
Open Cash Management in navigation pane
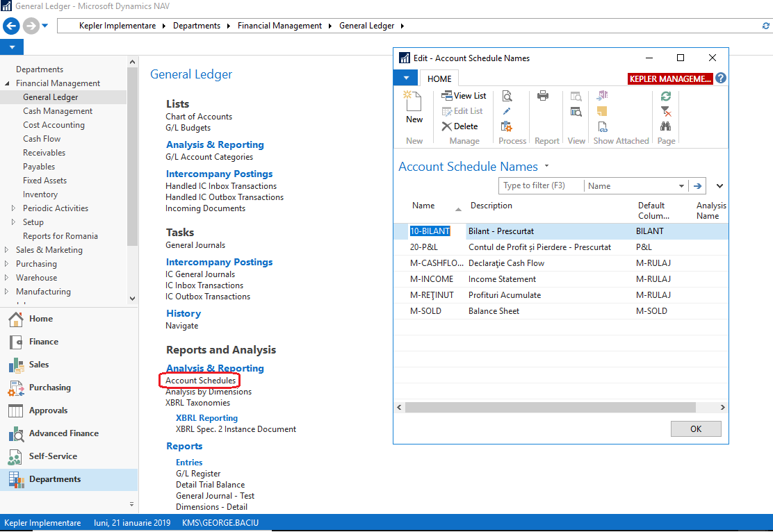pos(57,111)
